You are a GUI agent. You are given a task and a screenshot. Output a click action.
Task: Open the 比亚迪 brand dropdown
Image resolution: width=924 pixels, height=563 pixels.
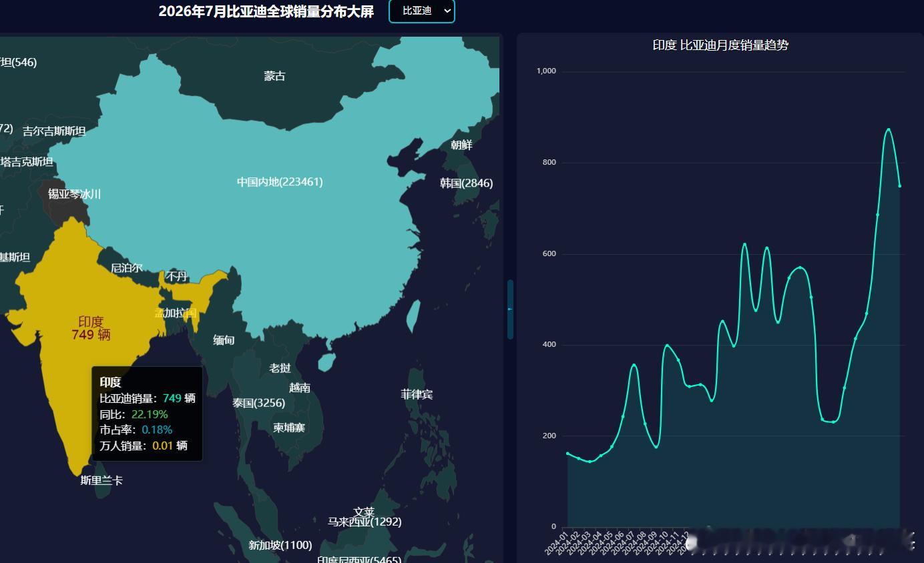(421, 11)
